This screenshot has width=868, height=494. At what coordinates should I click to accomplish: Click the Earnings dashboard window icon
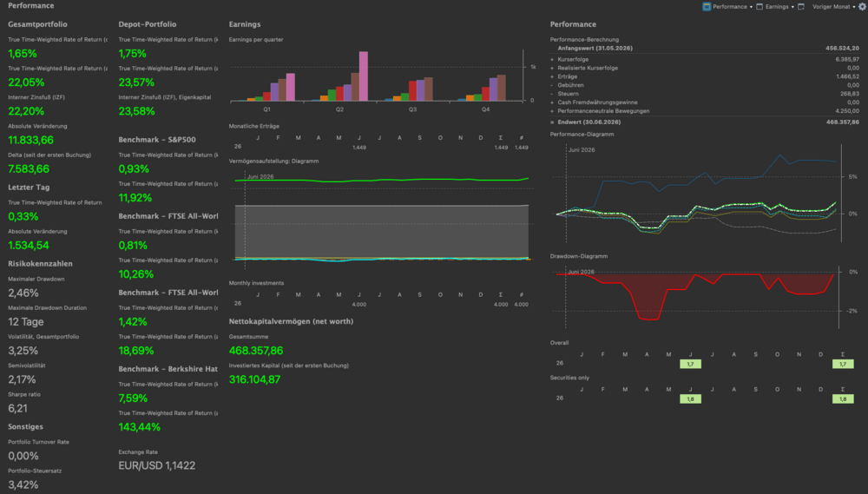pyautogui.click(x=759, y=7)
